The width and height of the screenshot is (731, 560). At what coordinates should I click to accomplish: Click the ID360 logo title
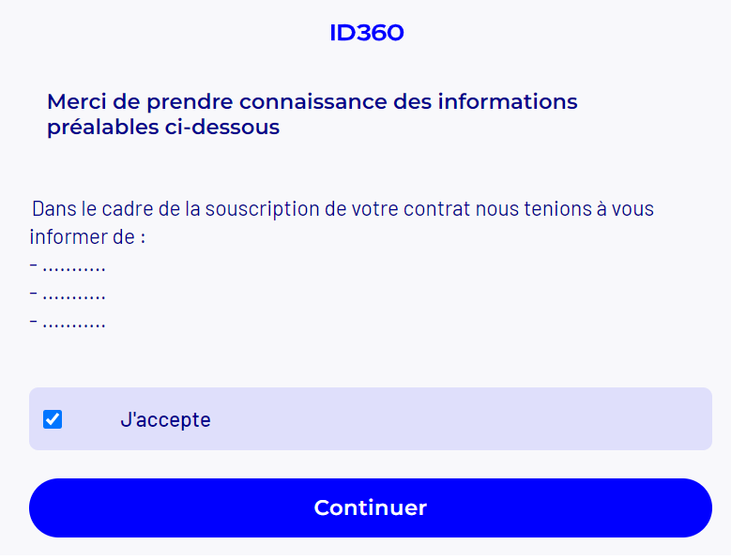(x=366, y=33)
